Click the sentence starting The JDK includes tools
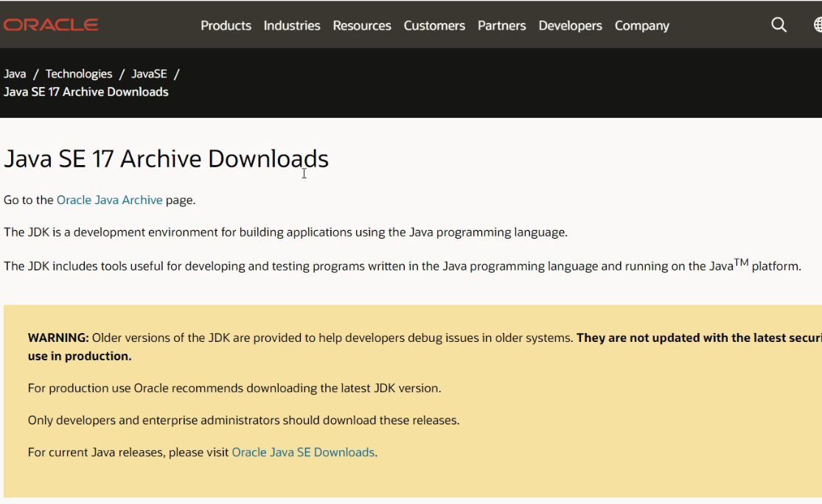Viewport: 822px width, 504px height. 402,265
